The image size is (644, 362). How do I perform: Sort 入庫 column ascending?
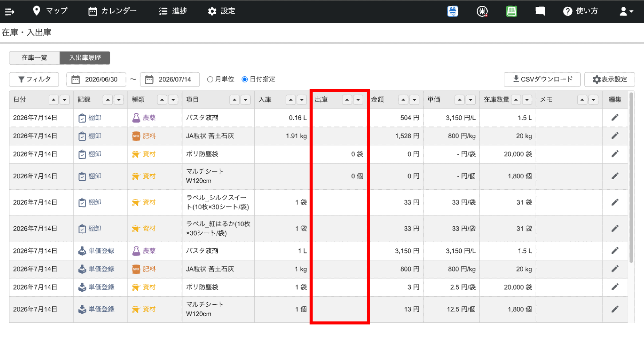(x=291, y=100)
